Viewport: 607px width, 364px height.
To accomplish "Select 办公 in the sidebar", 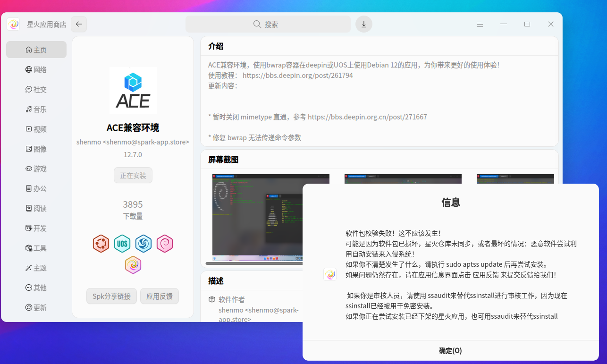I will pos(36,188).
